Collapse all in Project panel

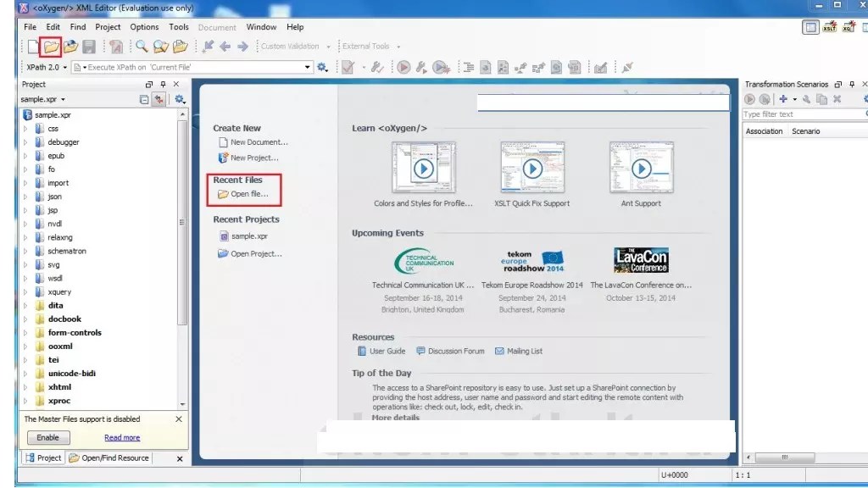(144, 100)
